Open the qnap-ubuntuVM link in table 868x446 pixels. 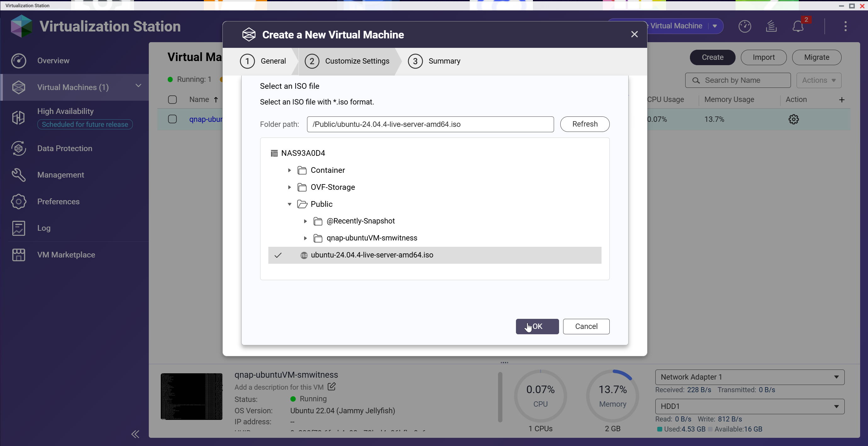click(x=205, y=119)
